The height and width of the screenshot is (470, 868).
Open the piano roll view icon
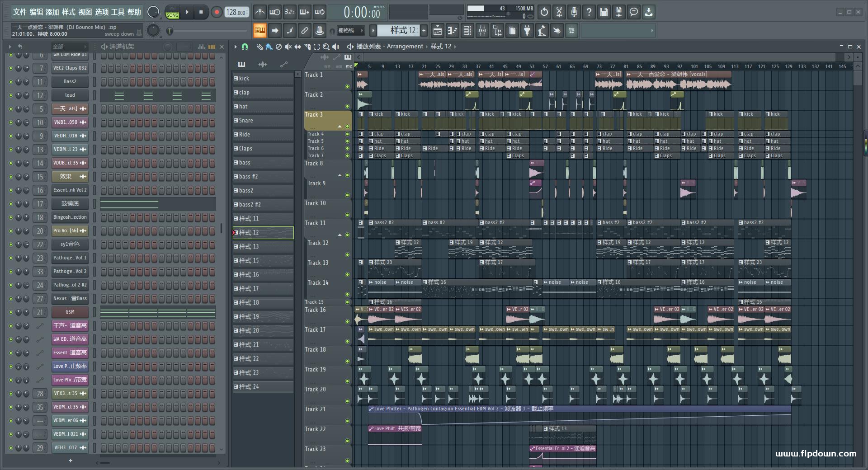[453, 31]
